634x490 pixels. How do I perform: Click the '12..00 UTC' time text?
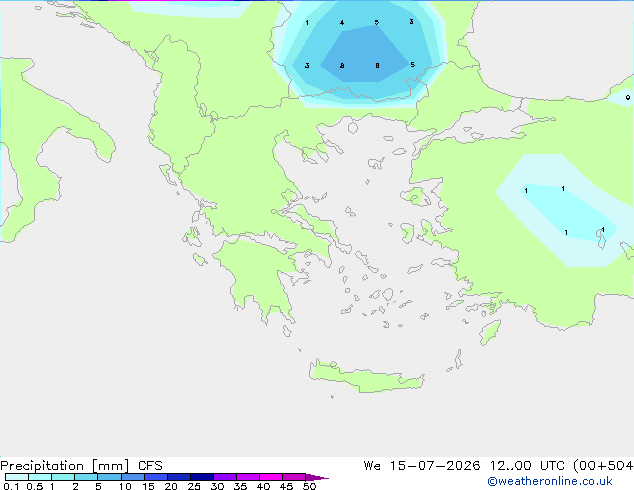[x=527, y=466]
